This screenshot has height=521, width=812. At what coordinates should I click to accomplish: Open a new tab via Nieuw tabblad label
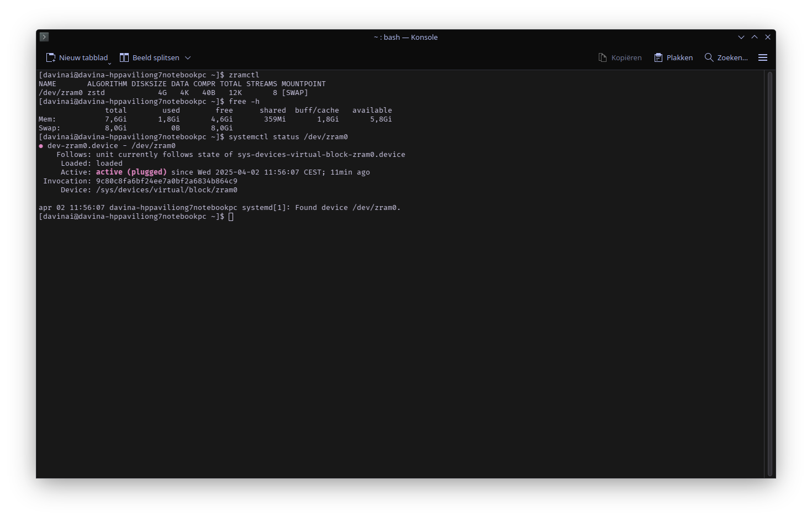pos(83,57)
